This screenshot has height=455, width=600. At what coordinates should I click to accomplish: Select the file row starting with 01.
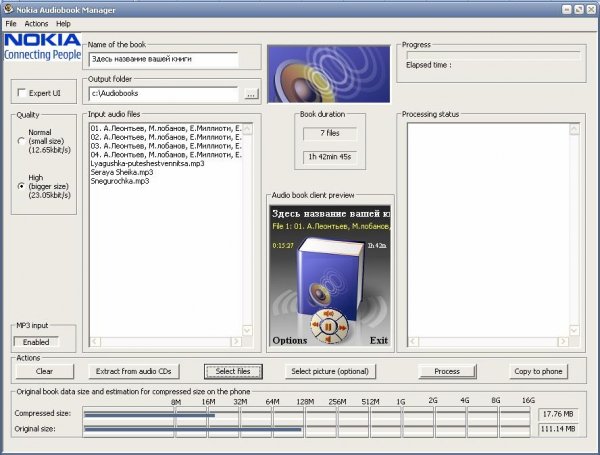(166, 128)
